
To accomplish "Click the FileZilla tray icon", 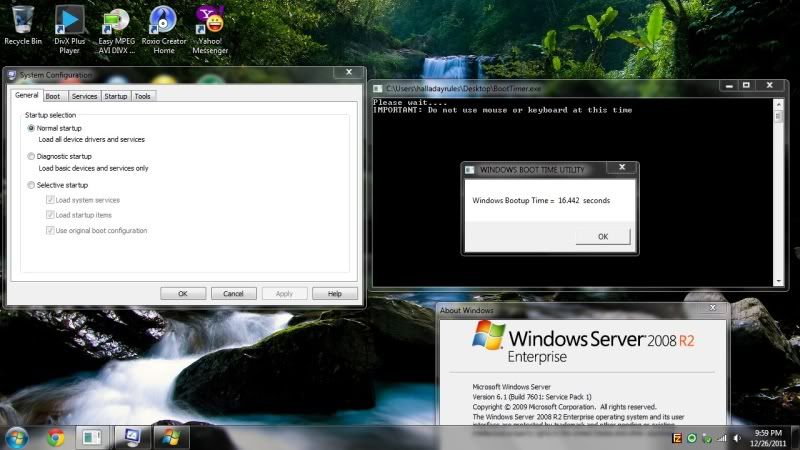I will pos(677,438).
